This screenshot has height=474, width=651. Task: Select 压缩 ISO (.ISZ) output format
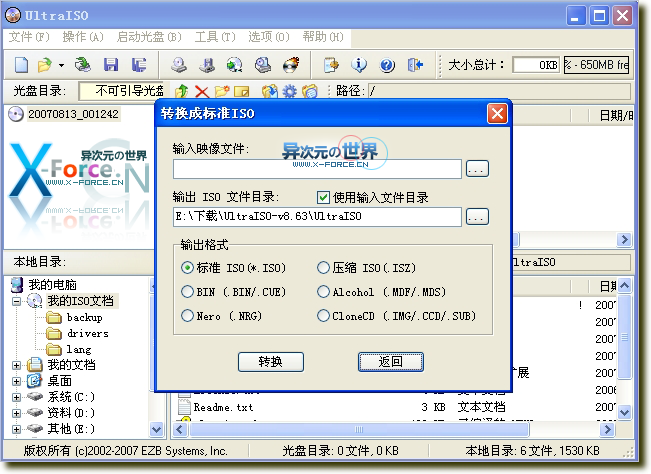(323, 268)
